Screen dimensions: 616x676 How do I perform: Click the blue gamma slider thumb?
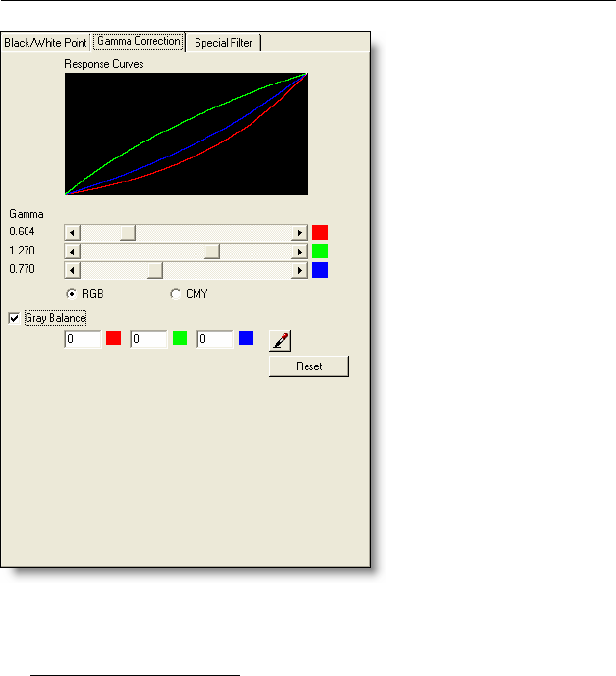(x=155, y=270)
